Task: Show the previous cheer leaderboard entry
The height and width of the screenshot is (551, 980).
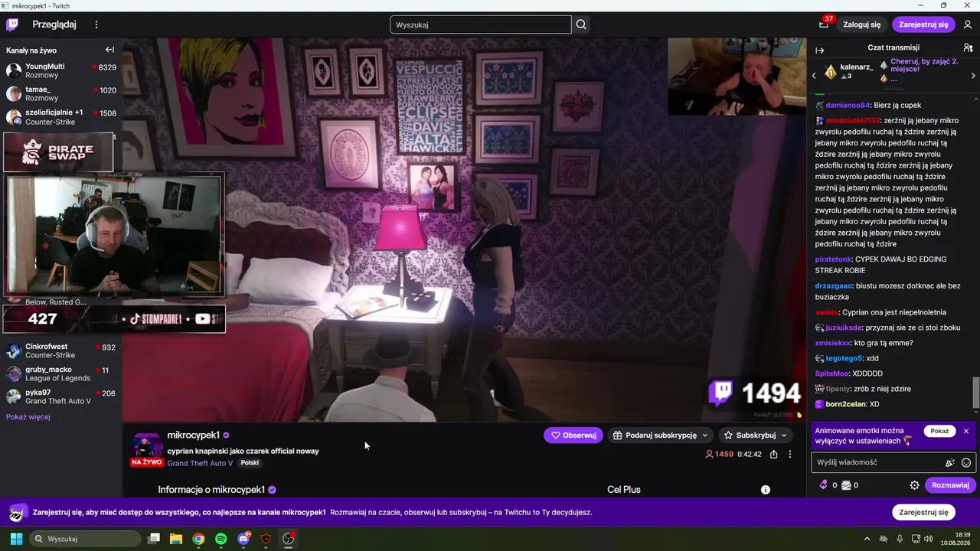Action: (x=814, y=76)
